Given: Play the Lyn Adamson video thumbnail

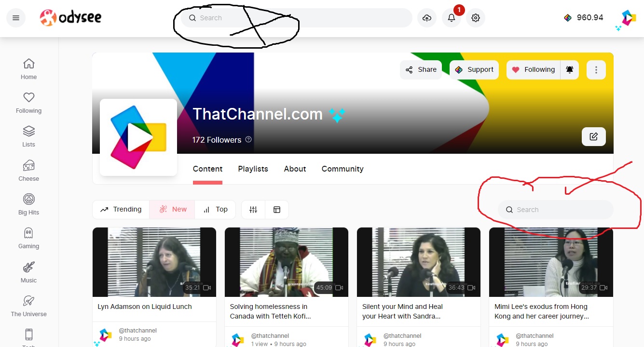Looking at the screenshot, I should pyautogui.click(x=154, y=262).
